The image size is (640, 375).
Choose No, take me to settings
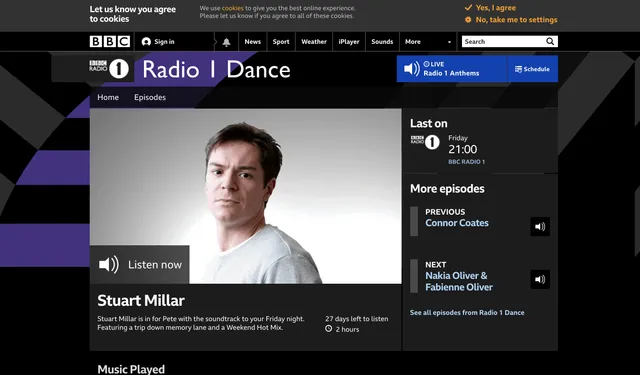[511, 20]
